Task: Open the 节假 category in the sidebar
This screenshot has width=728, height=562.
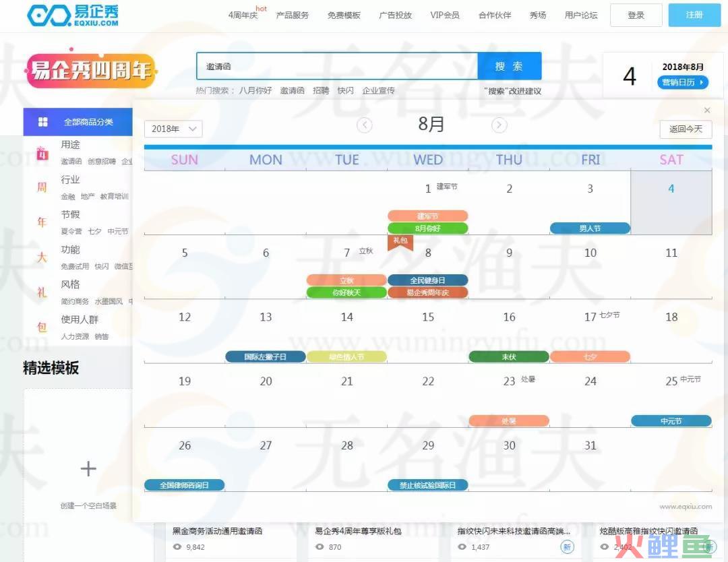Action: 70,214
